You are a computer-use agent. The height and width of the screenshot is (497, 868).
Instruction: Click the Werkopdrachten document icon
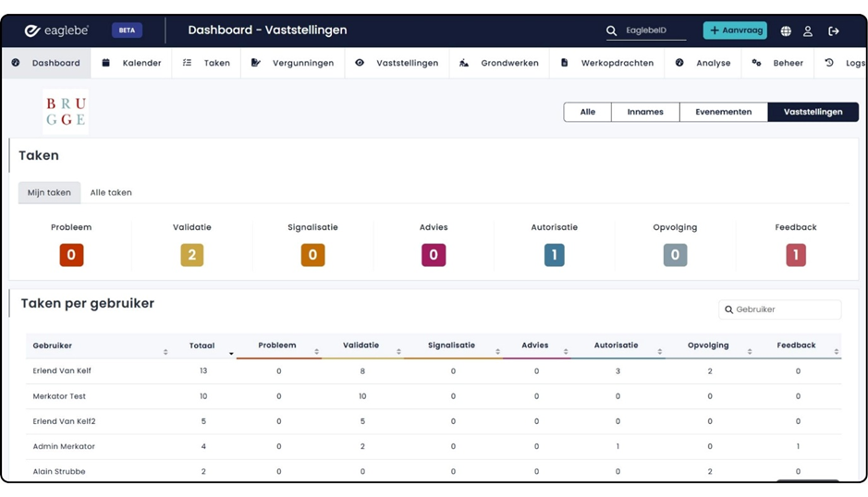click(564, 63)
